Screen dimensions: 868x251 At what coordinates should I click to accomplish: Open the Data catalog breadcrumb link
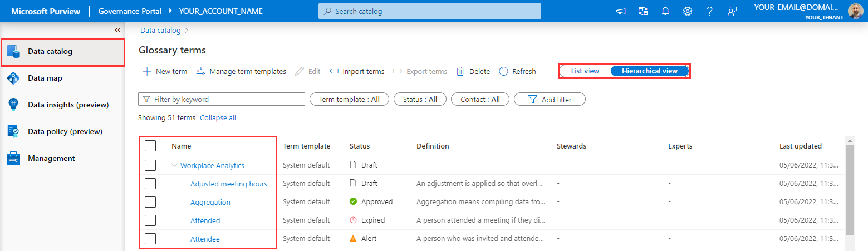pos(160,31)
